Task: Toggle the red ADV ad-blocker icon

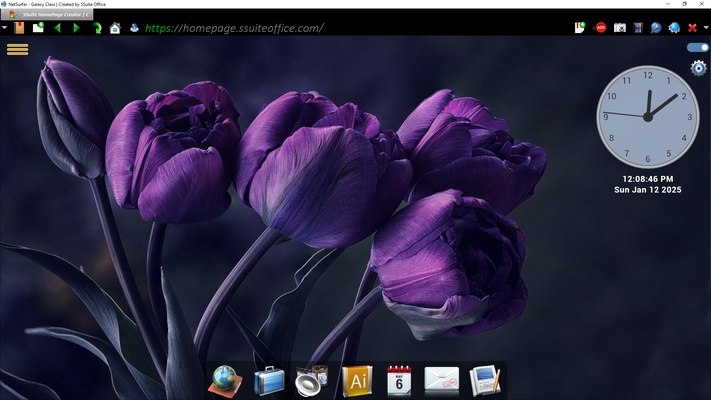Action: (x=600, y=28)
